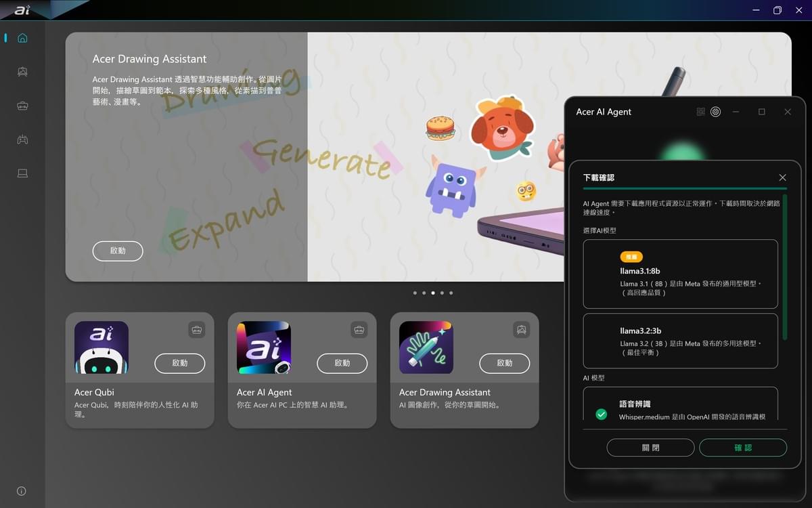This screenshot has height=508, width=812.
Task: Click the Acer AI Agent card title text
Action: click(265, 392)
